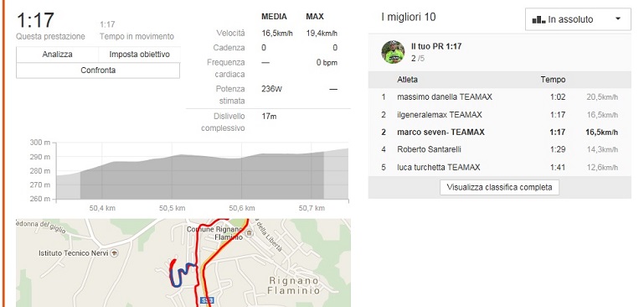The height and width of the screenshot is (307, 644).
Task: Click the Analizza button
Action: tap(58, 55)
